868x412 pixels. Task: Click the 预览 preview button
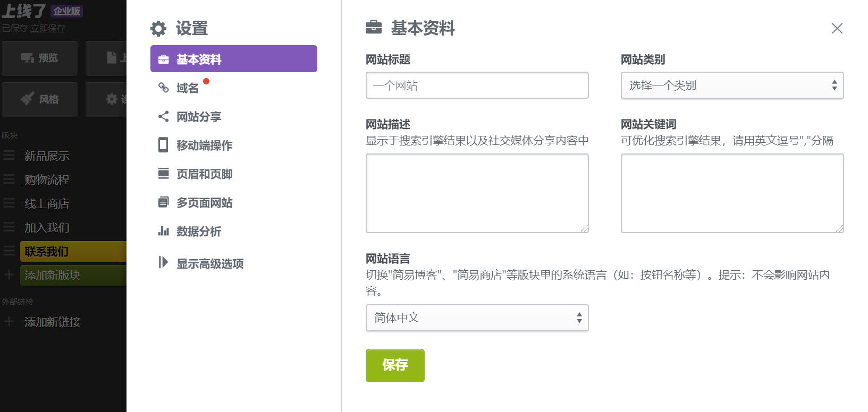tap(39, 58)
